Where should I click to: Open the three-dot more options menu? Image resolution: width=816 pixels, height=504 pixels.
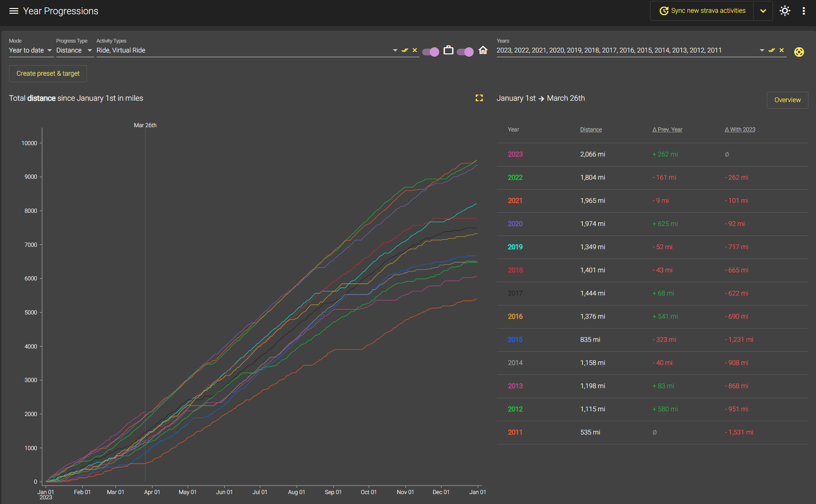point(804,11)
